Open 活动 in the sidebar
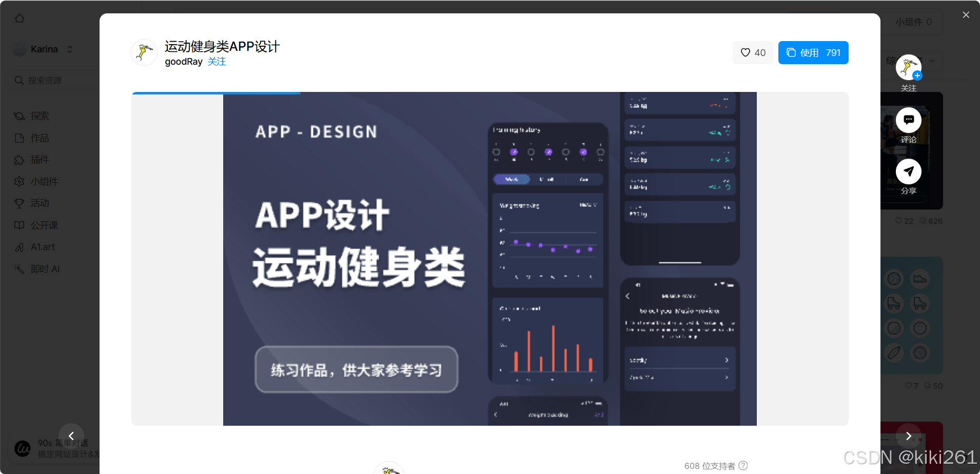This screenshot has width=980, height=474. 40,203
